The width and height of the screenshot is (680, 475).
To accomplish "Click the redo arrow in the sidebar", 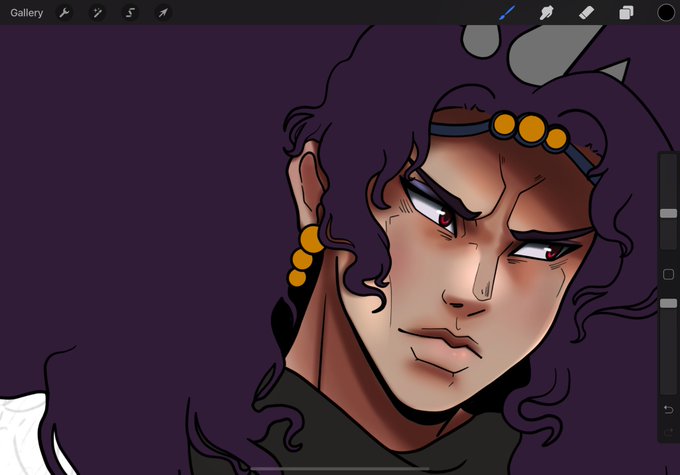I will click(x=668, y=432).
